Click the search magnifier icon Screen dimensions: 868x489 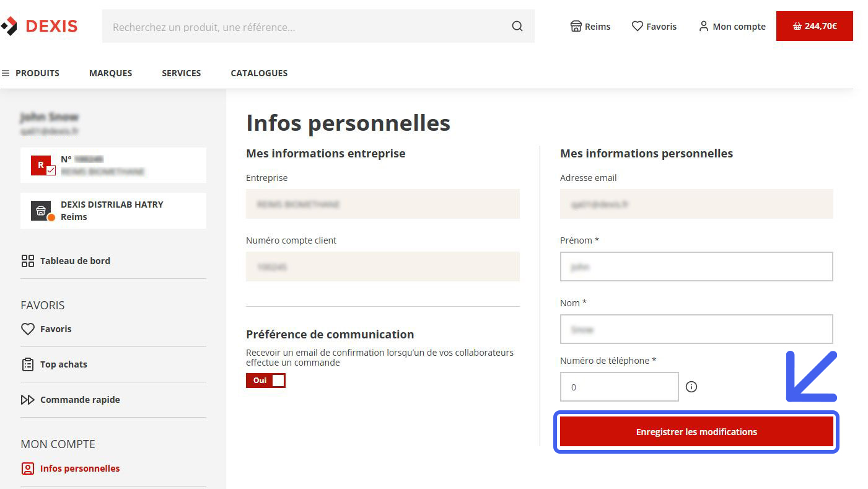tap(517, 27)
